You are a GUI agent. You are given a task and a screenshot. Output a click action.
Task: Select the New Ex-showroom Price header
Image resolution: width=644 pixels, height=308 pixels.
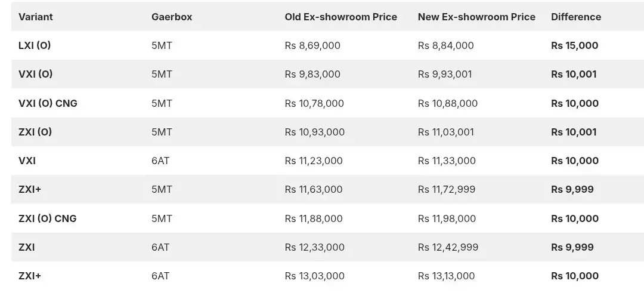476,17
